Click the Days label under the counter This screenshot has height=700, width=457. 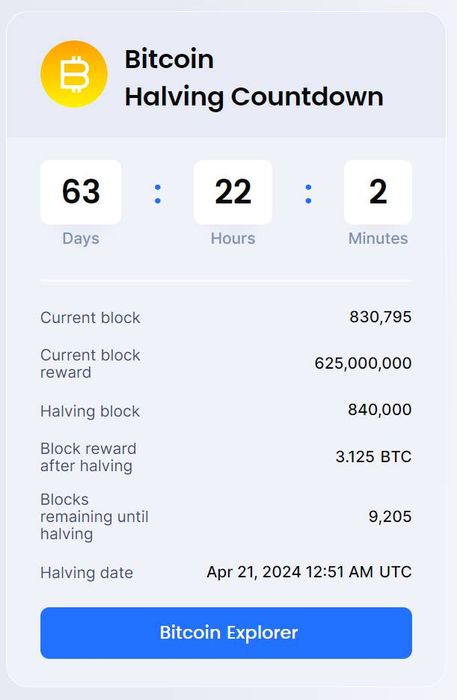81,238
